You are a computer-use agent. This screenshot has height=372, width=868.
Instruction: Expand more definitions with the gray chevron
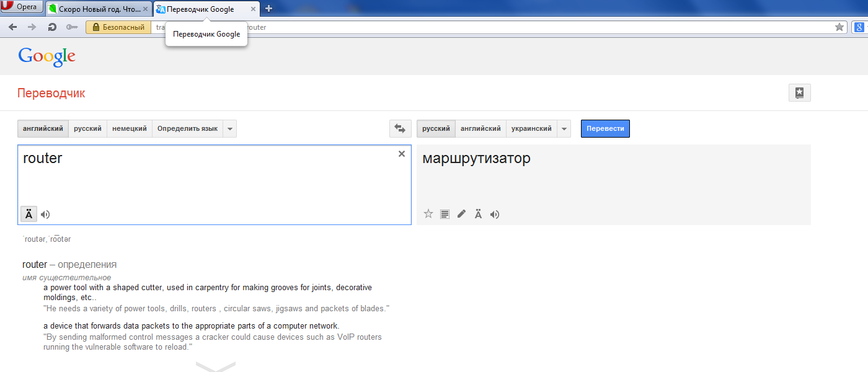[216, 366]
